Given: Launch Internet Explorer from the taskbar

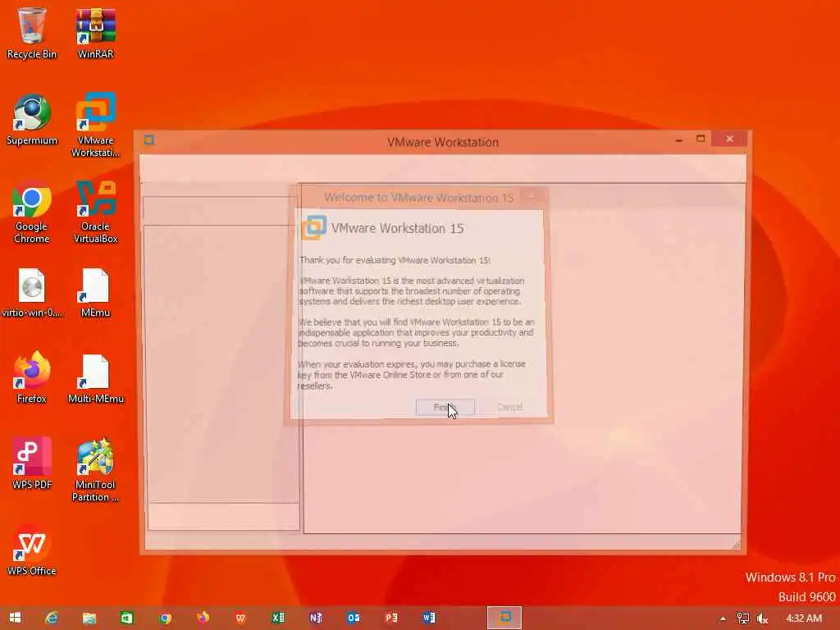Looking at the screenshot, I should [x=52, y=618].
